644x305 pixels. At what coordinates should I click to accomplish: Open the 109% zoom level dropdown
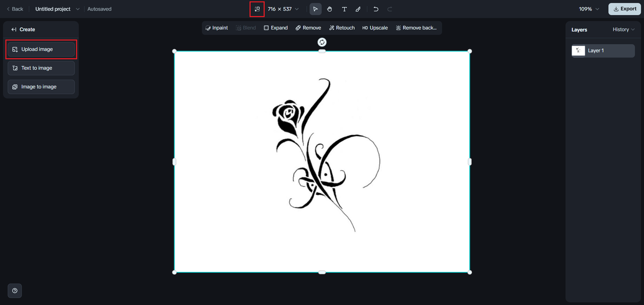[589, 9]
